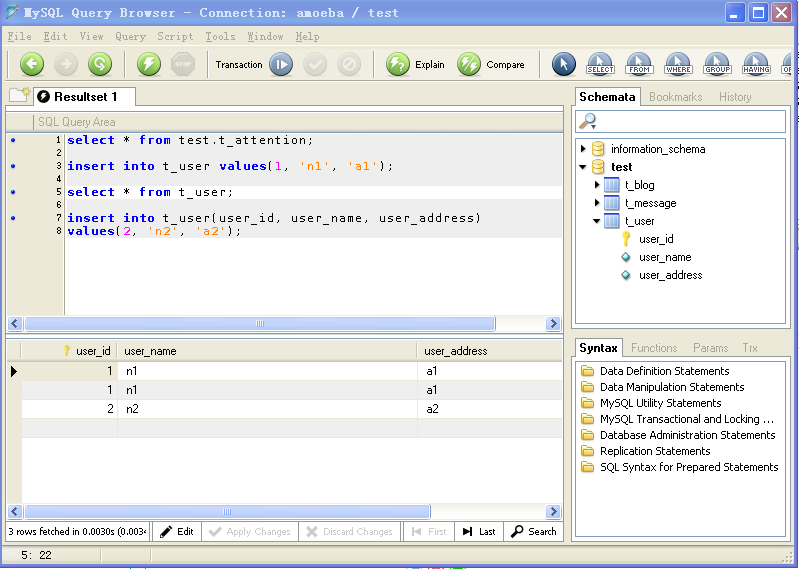This screenshot has height=569, width=799.
Task: Click the user_id primary key icon
Action: coord(626,239)
